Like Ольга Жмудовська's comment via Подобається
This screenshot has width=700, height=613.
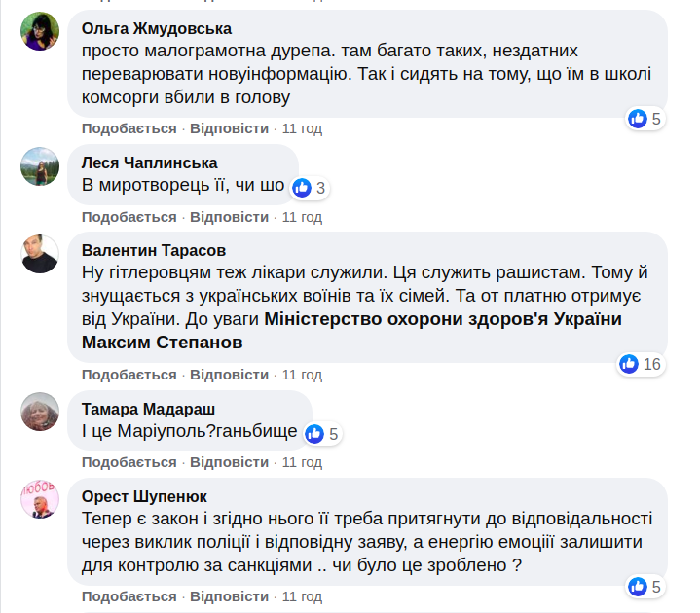point(129,128)
